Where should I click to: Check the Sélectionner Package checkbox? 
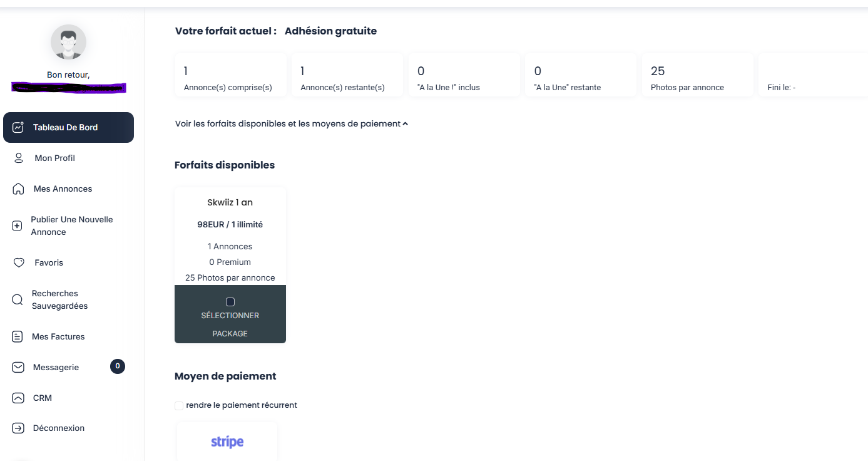pyautogui.click(x=230, y=302)
